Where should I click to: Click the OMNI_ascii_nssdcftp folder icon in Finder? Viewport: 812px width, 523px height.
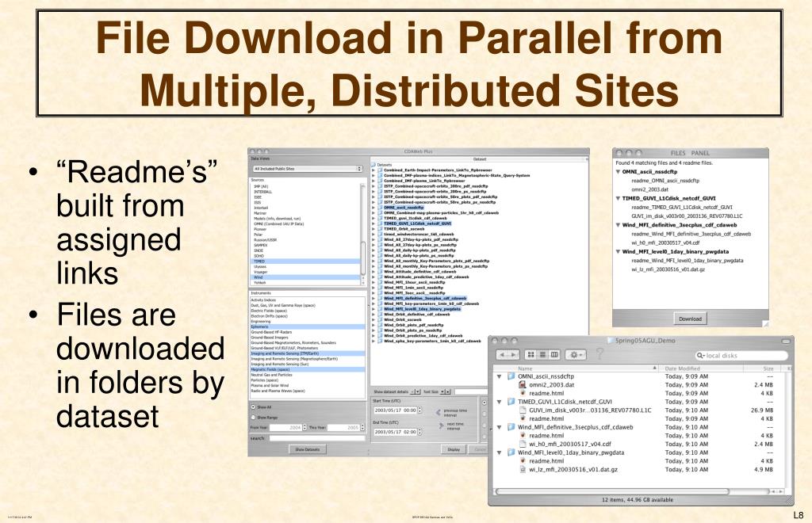pos(511,376)
